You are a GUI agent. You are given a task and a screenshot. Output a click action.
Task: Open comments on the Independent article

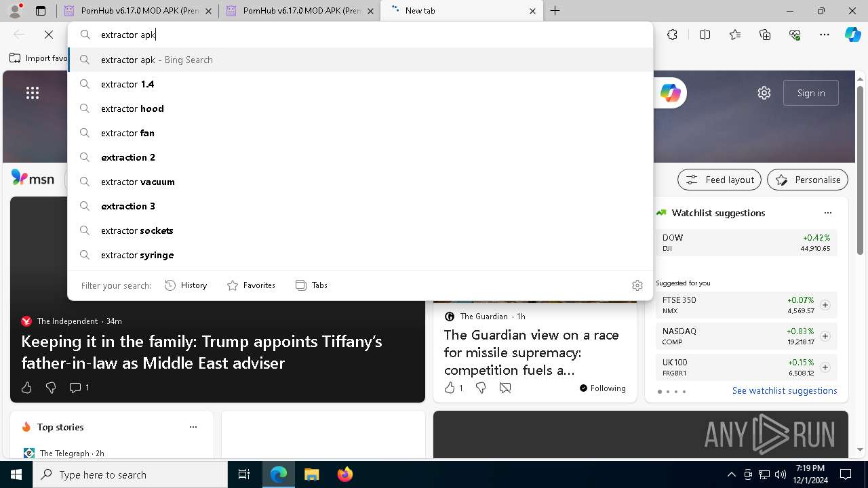(79, 388)
